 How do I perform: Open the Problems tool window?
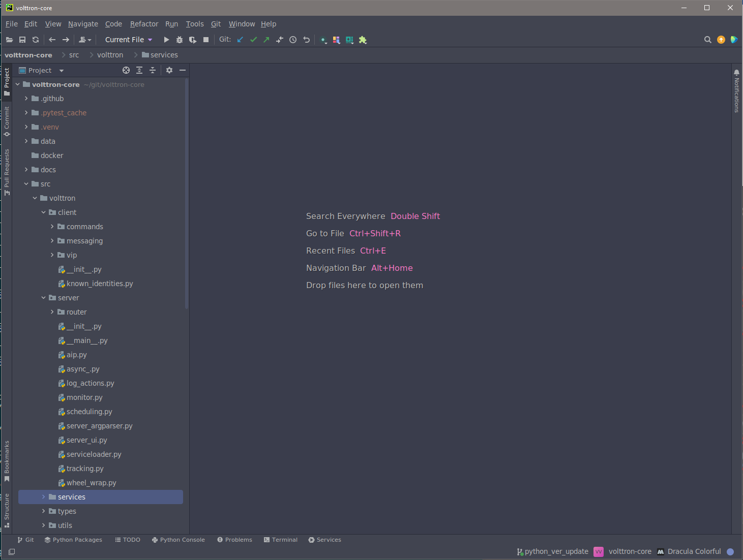pyautogui.click(x=234, y=540)
